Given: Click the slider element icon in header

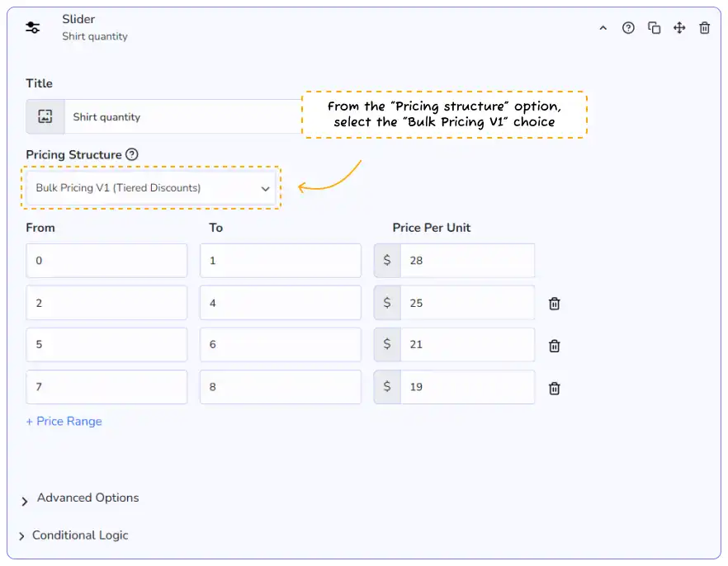Looking at the screenshot, I should [32, 27].
